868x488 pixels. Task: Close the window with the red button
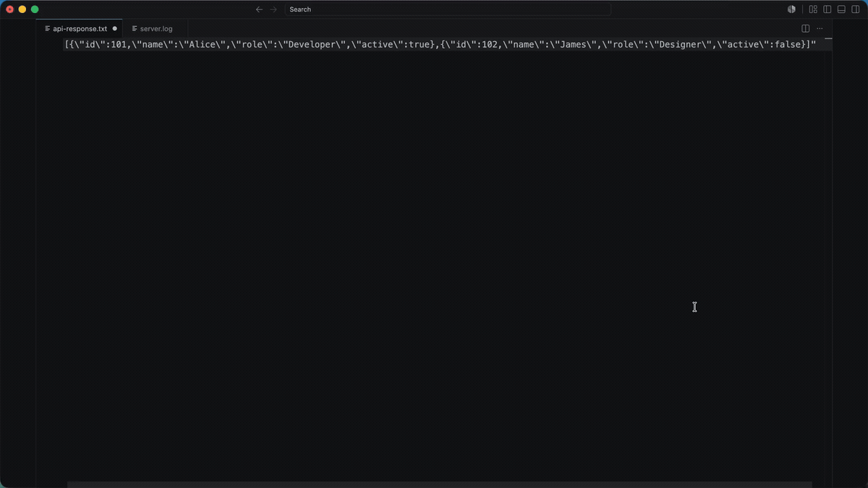coord(10,9)
